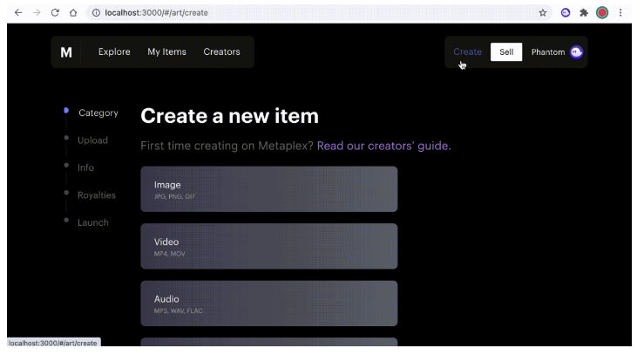Viewport: 644px width, 355px height.
Task: Click the Phantom wallet avatar icon
Action: (x=576, y=52)
